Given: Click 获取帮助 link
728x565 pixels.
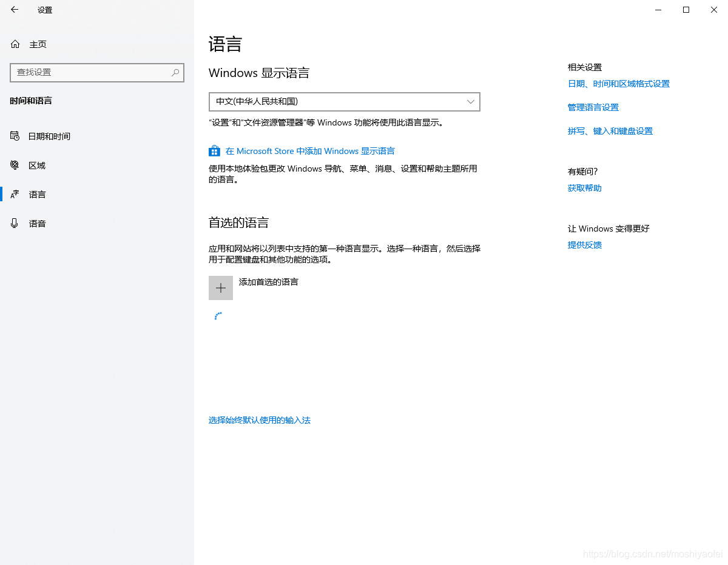Looking at the screenshot, I should point(585,188).
